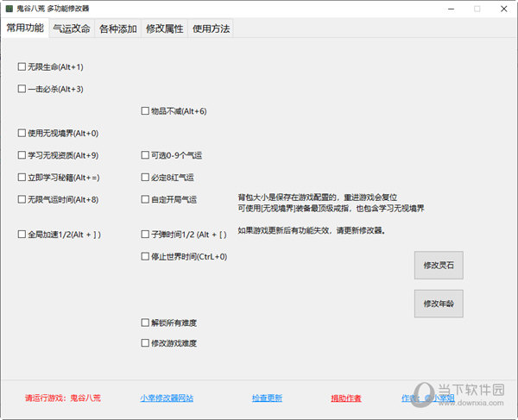Screen dimensions: 518x420
Task: Open the 各种添加 tab
Action: tap(117, 28)
